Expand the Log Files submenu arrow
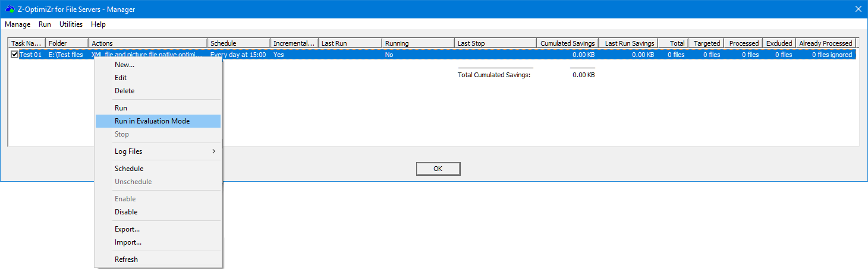The image size is (868, 269). (x=213, y=151)
